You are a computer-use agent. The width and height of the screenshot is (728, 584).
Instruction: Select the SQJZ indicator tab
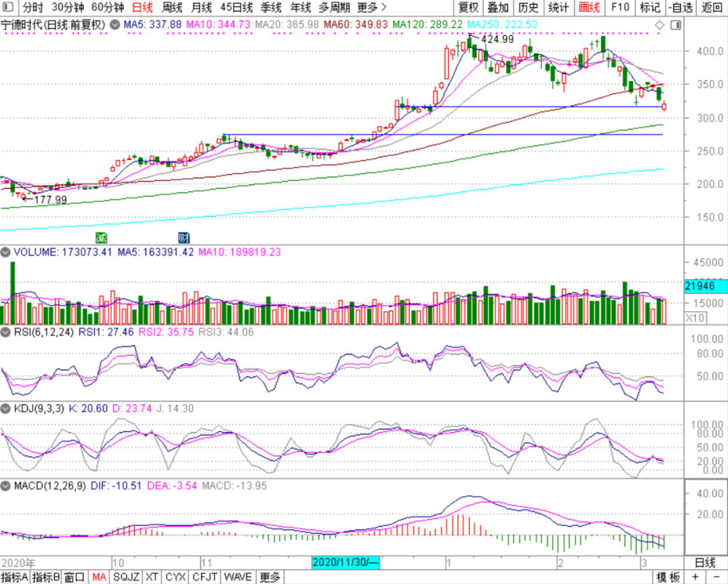tap(126, 577)
